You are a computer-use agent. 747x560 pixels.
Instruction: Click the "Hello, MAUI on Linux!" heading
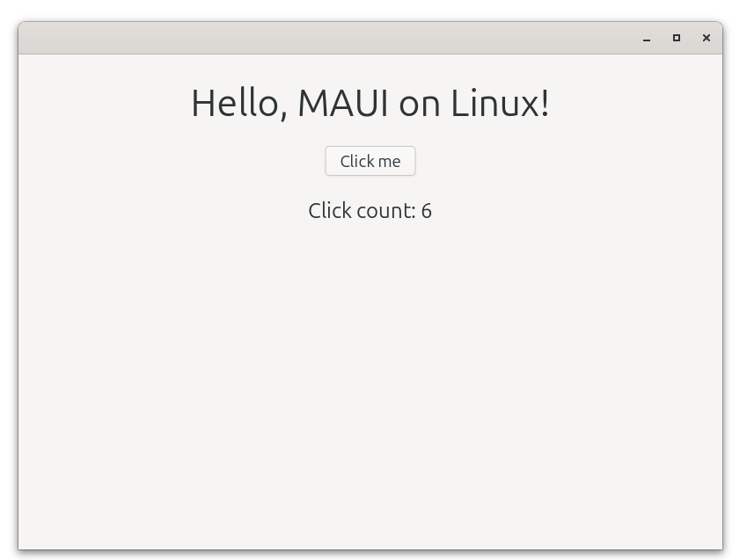(370, 103)
